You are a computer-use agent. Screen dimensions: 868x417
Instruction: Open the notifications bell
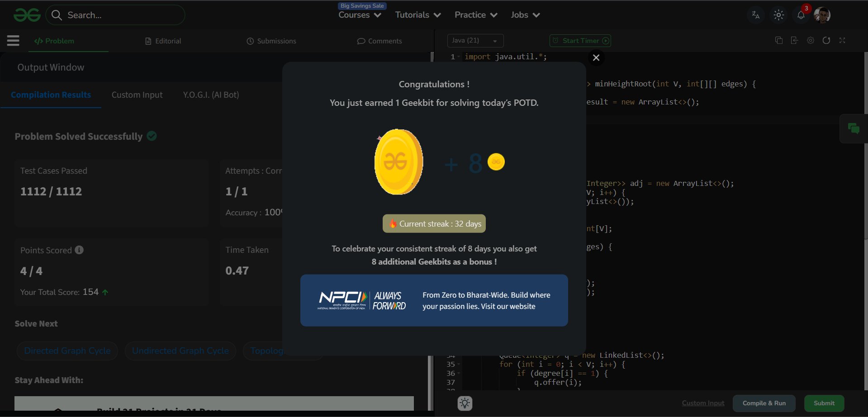(x=801, y=15)
